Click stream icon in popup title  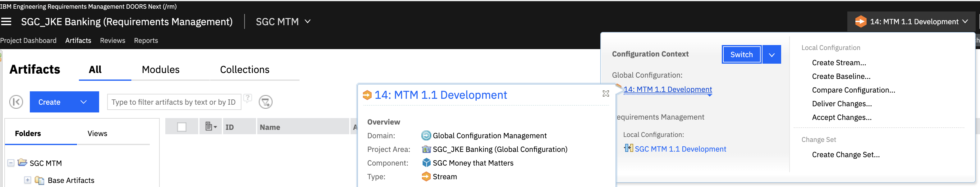pyautogui.click(x=367, y=95)
